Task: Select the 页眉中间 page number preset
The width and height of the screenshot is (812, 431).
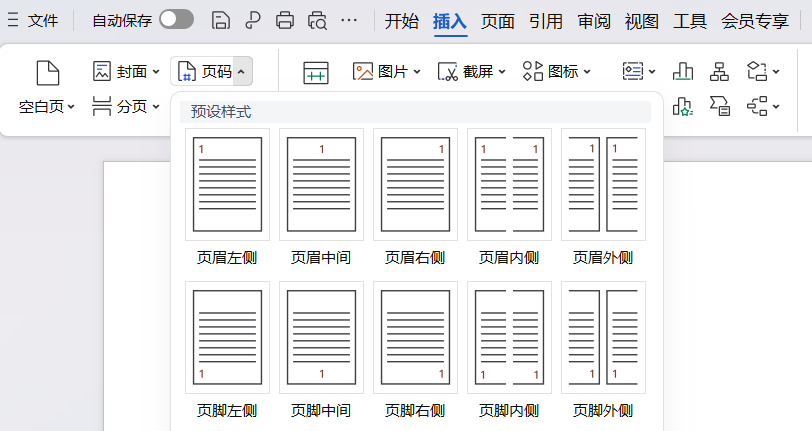Action: click(x=321, y=184)
